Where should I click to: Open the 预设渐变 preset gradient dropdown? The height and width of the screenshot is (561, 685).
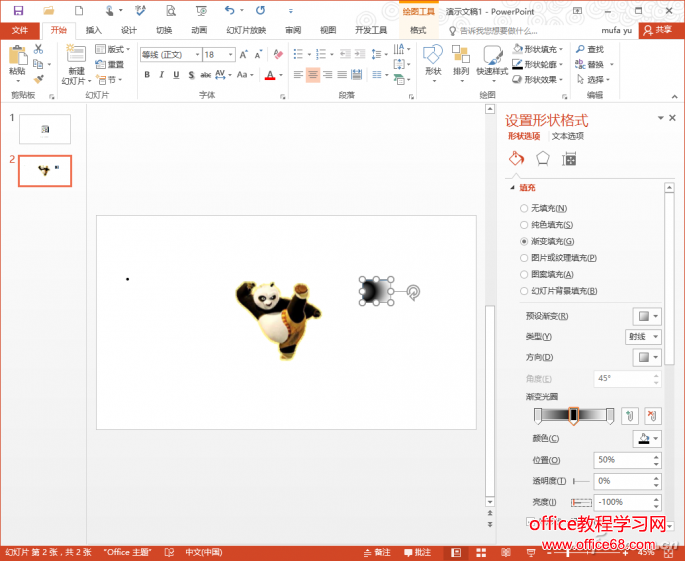(x=648, y=316)
